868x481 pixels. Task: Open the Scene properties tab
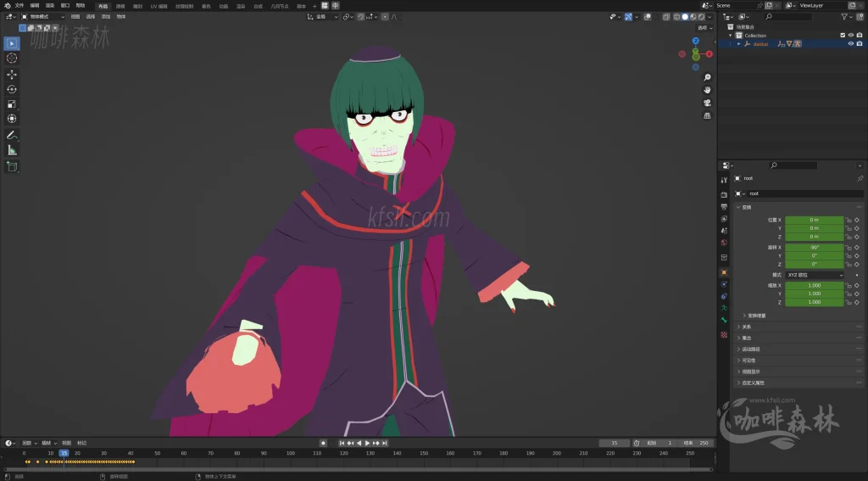click(724, 231)
